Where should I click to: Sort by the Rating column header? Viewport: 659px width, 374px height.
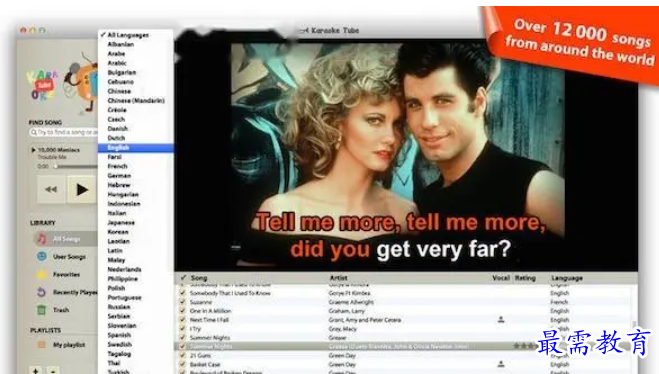pyautogui.click(x=525, y=278)
